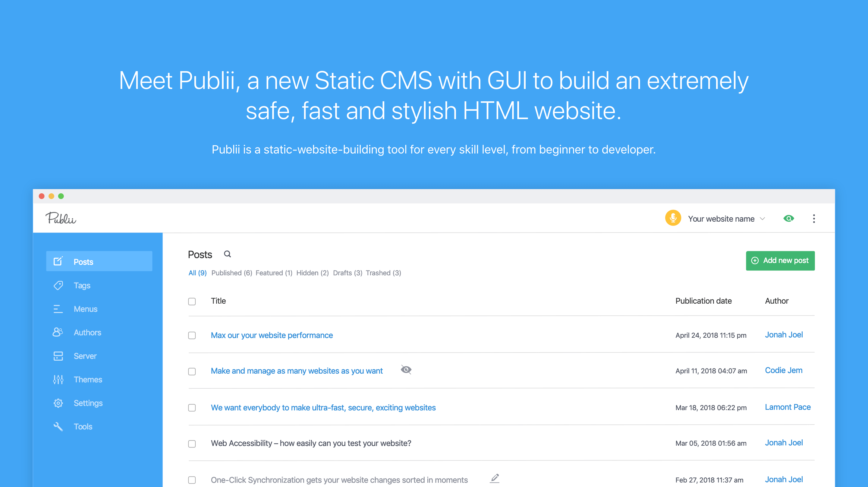Click the Tags label icon
Viewport: 868px width, 487px height.
pyautogui.click(x=58, y=285)
